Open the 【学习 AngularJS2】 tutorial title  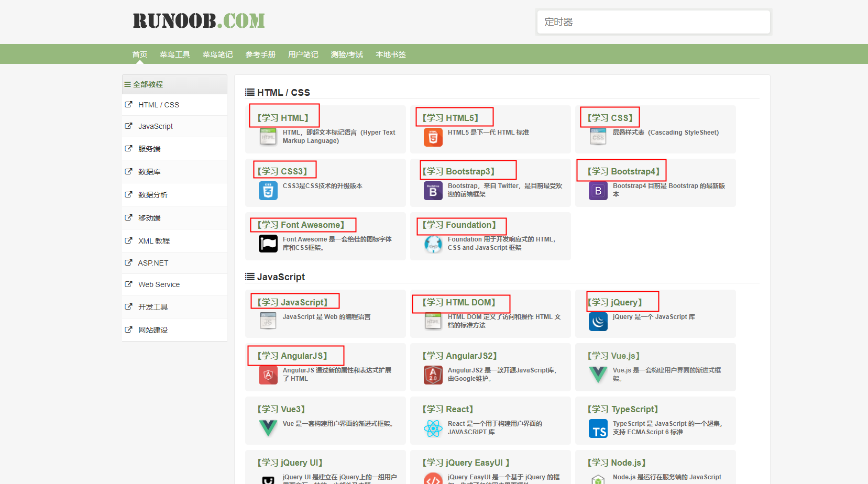(459, 356)
